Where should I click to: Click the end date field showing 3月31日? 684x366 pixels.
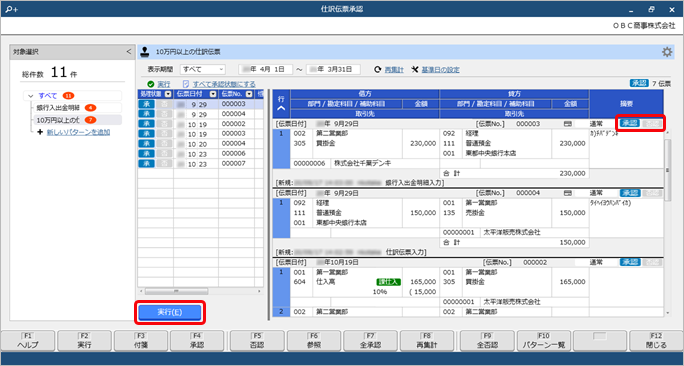click(333, 69)
